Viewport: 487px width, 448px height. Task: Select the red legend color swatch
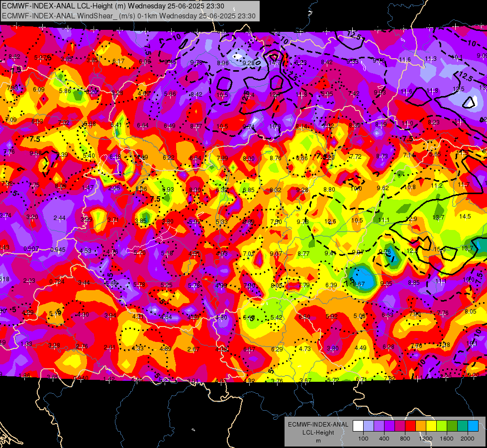click(x=410, y=426)
